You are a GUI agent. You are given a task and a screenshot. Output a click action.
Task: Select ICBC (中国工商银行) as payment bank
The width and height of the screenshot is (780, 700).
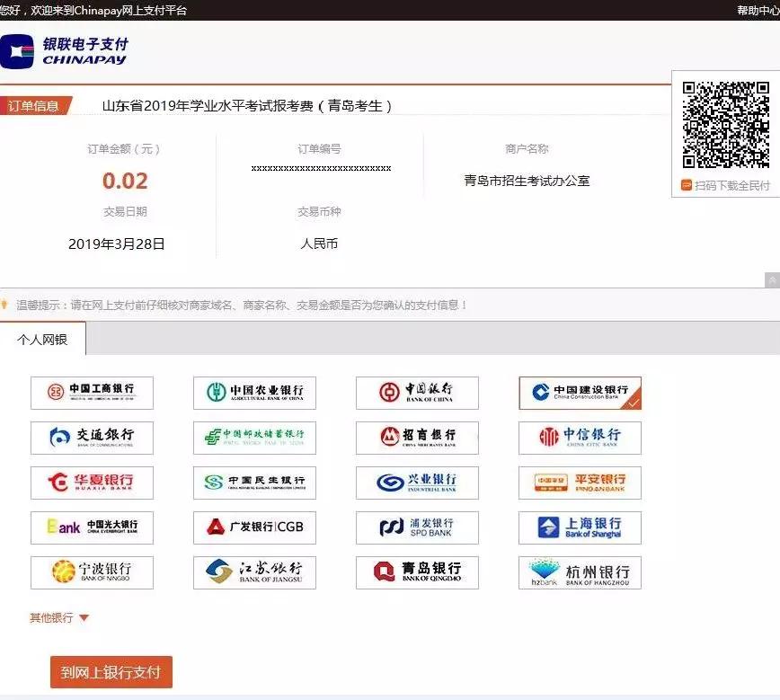(92, 392)
